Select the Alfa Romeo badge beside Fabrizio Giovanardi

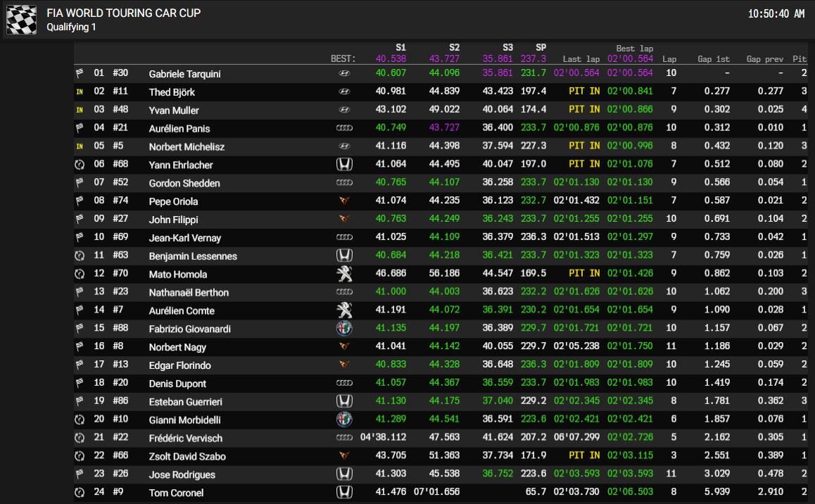coord(345,328)
